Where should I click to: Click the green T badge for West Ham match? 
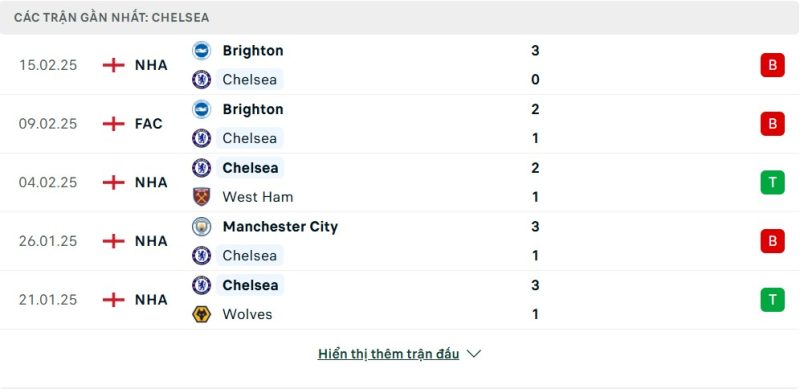pos(772,182)
